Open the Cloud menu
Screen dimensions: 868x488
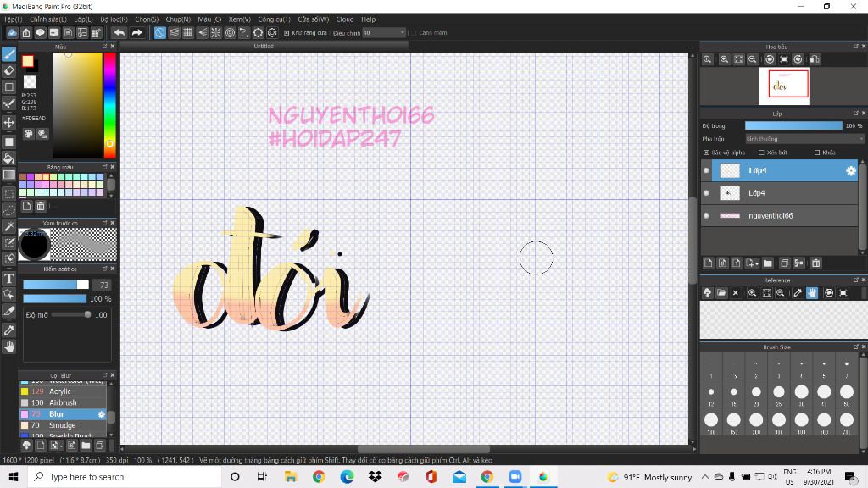point(345,19)
